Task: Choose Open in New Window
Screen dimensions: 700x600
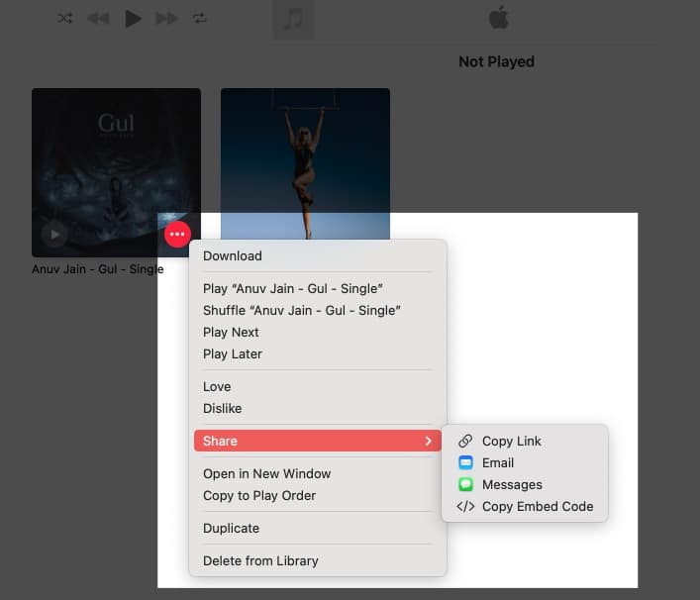Action: coord(318,473)
